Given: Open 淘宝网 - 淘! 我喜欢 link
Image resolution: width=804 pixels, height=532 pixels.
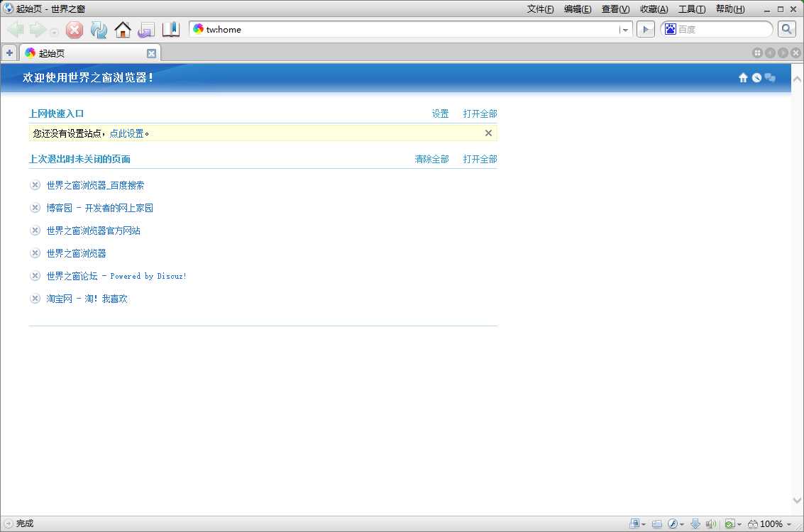Looking at the screenshot, I should (x=87, y=299).
